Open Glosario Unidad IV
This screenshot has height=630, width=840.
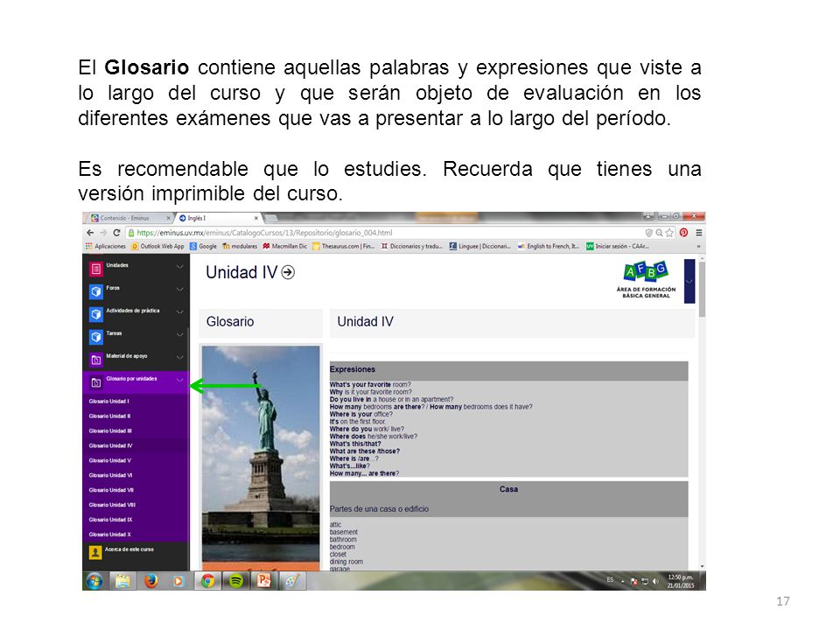pyautogui.click(x=111, y=445)
